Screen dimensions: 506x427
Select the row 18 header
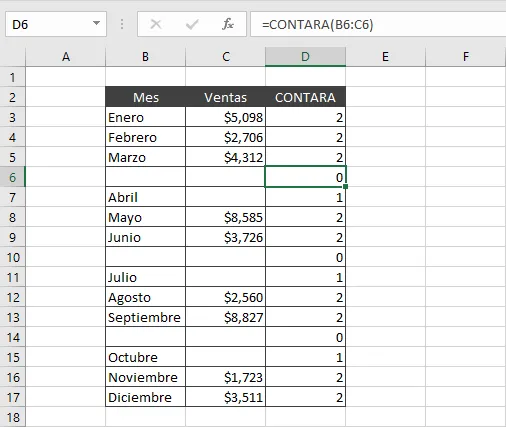[x=12, y=417]
